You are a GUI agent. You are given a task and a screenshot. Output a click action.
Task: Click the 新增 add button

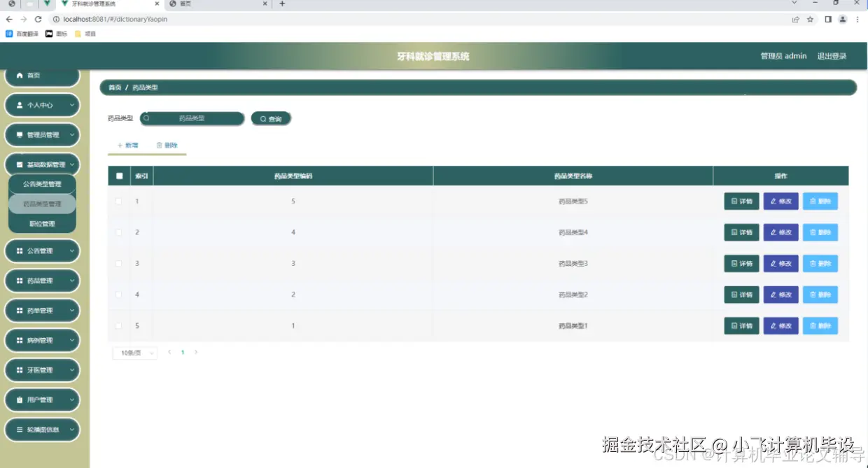pos(127,146)
